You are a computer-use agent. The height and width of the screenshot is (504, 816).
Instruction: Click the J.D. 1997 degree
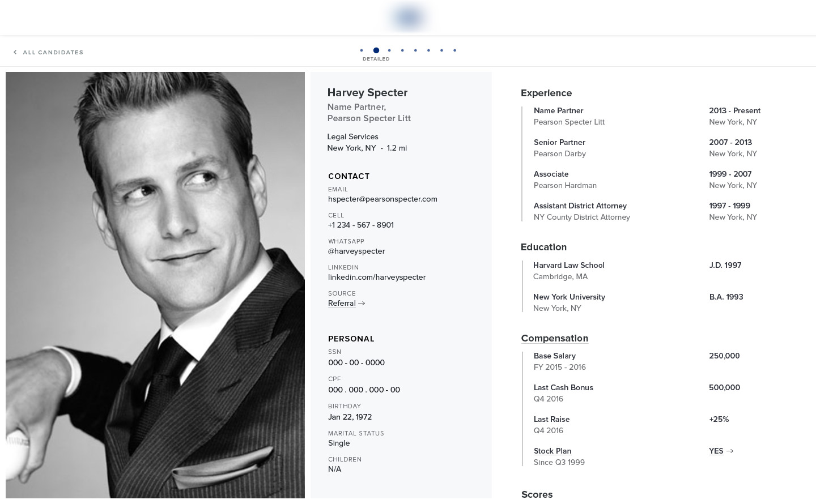tap(725, 265)
